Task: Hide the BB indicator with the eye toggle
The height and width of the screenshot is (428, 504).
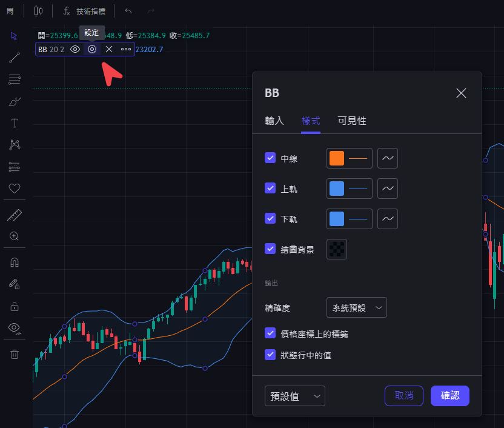Action: [74, 49]
